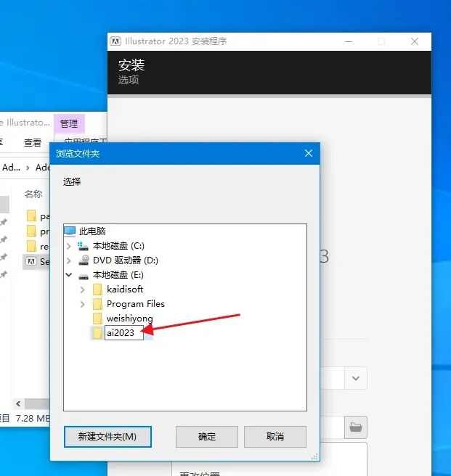The height and width of the screenshot is (476, 451).
Task: Click the DVD drive icon
Action: click(84, 260)
